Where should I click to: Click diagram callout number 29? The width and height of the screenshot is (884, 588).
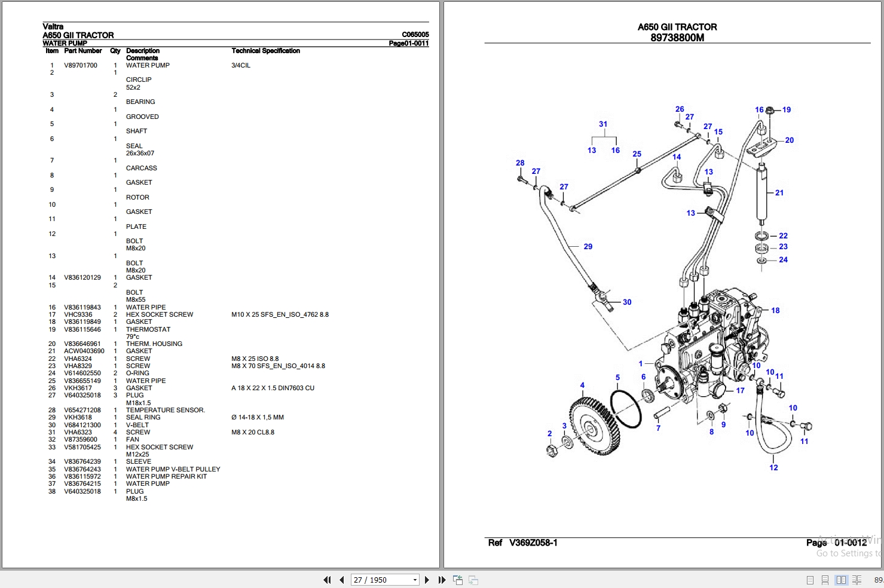coord(588,246)
